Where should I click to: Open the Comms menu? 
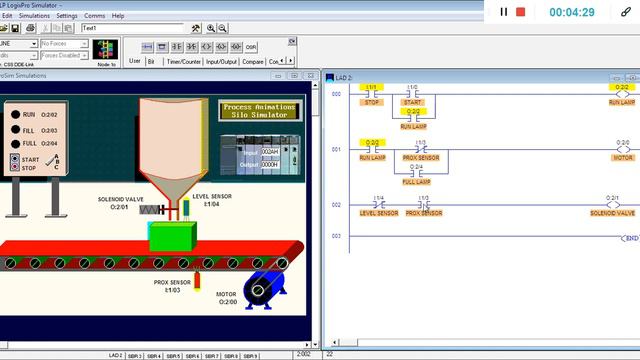(94, 16)
